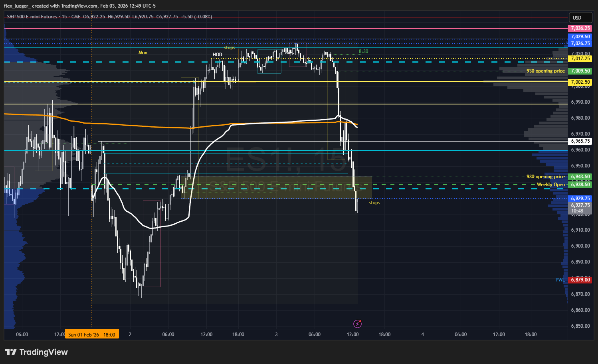
Task: Select the yellow Mon text label
Action: (x=143, y=53)
